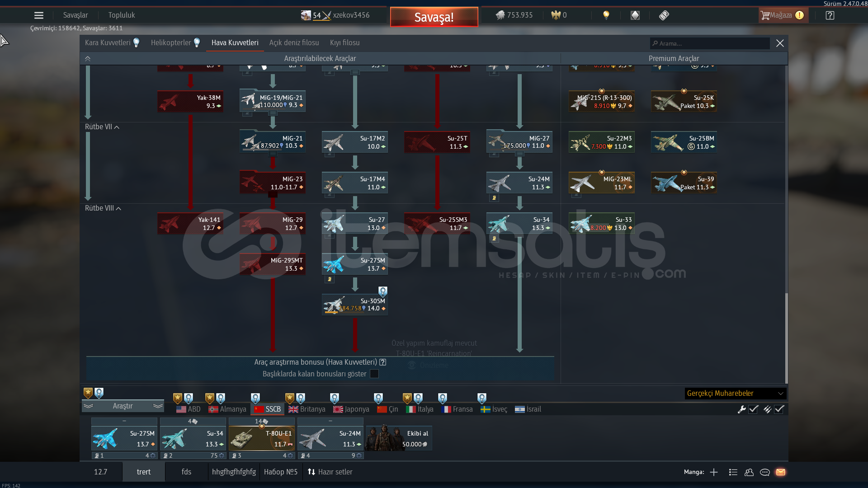Click the Golden Eagles currency icon
This screenshot has width=868, height=488.
click(556, 15)
